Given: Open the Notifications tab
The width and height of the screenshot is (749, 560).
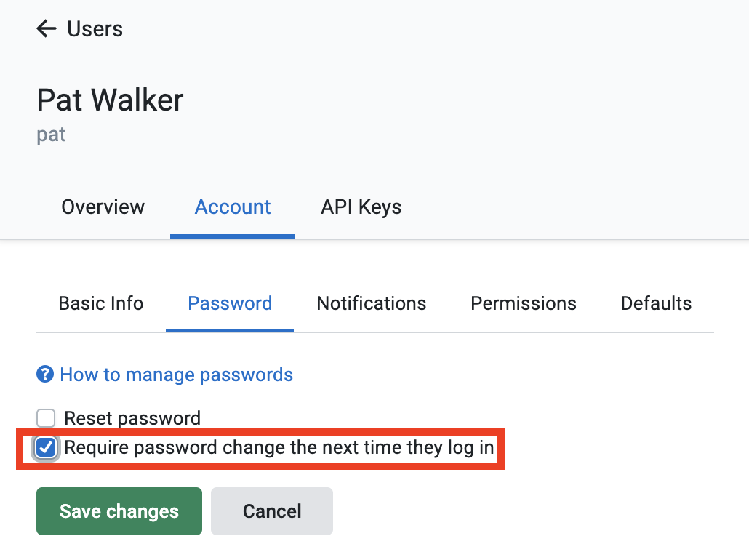Looking at the screenshot, I should tap(371, 303).
